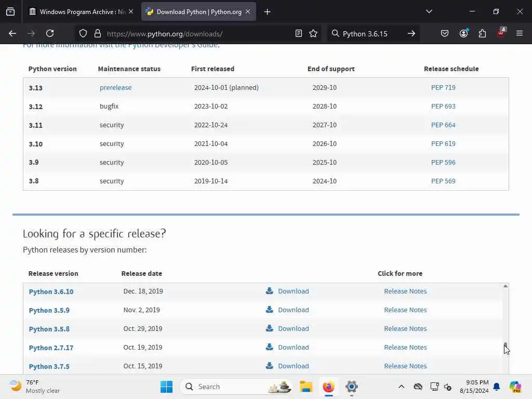
Task: Show hidden tray icons
Action: click(402, 387)
